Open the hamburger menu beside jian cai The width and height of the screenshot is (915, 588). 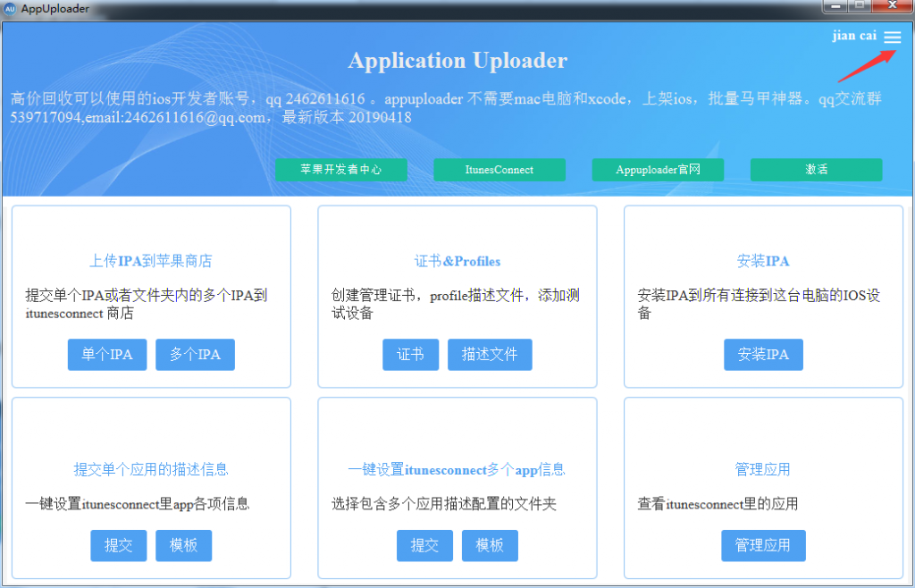click(x=892, y=37)
